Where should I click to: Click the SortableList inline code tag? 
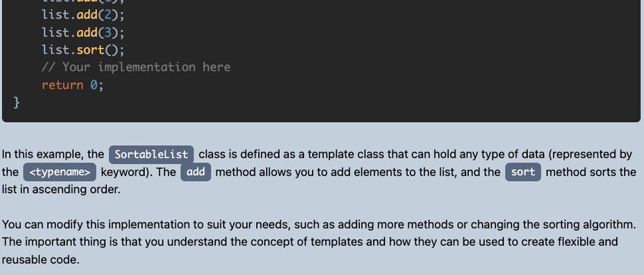151,155
